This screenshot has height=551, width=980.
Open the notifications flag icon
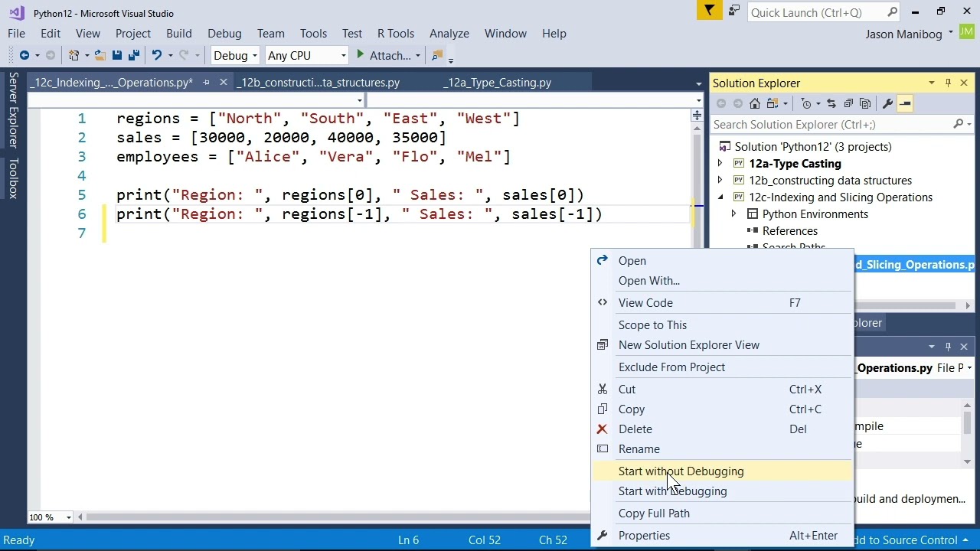tap(710, 11)
